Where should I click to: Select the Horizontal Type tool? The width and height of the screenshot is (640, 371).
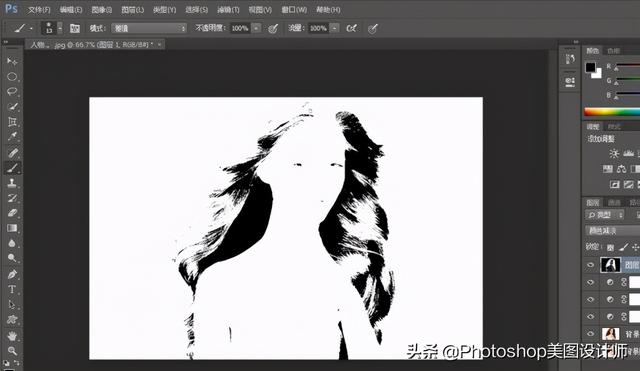[x=12, y=289]
